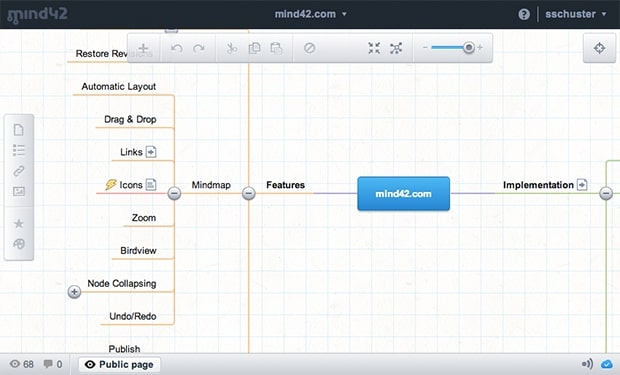Image resolution: width=620 pixels, height=375 pixels.
Task: Click the redo arrow in toolbar
Action: [199, 48]
